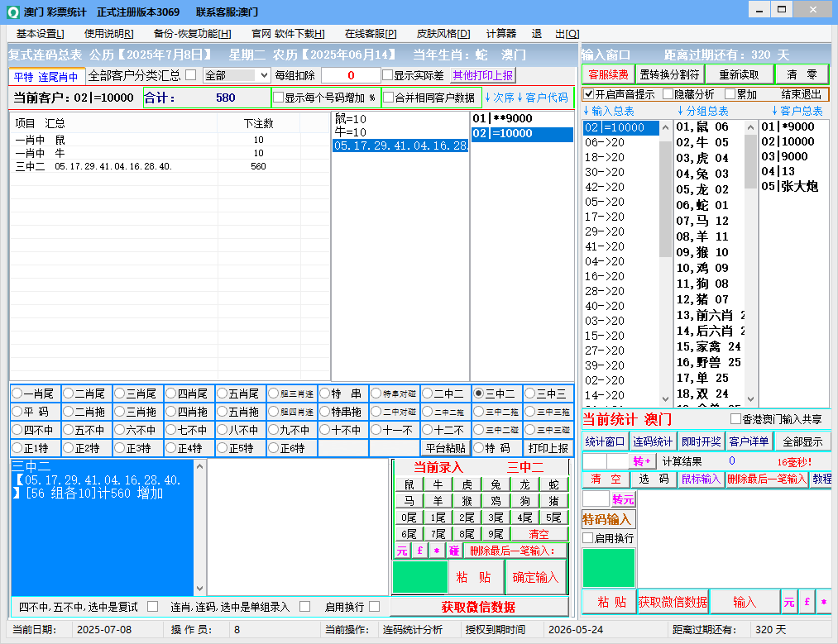Screen dimensions: 838x644
Task: Select the 四不中 radio option
Action: tap(17, 430)
